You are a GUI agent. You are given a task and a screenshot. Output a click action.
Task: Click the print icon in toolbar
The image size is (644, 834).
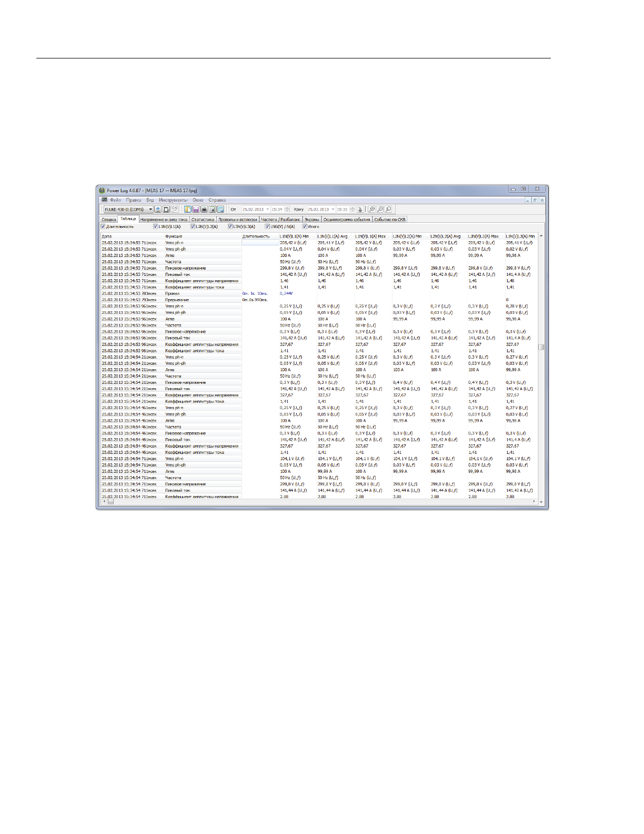pos(204,210)
